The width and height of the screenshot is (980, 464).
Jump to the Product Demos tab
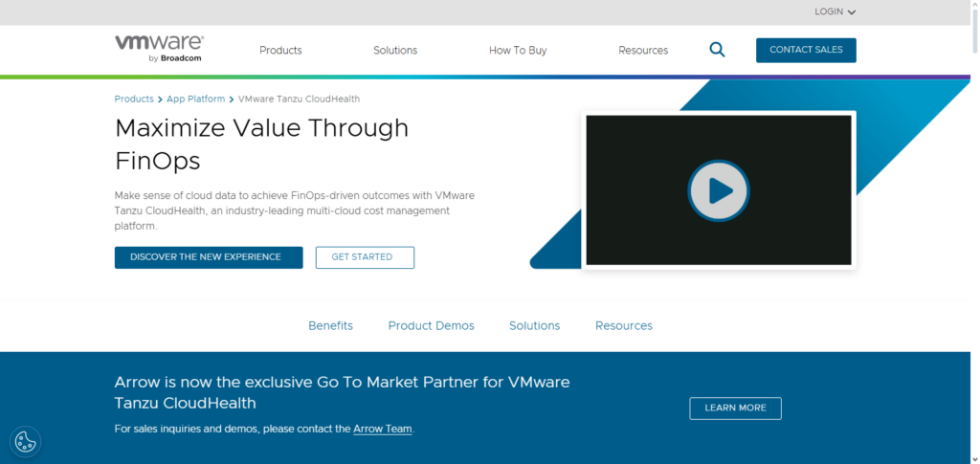coord(432,326)
